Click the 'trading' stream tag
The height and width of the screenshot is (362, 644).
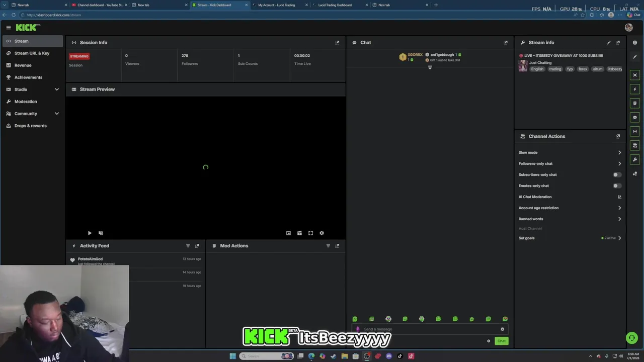point(555,69)
